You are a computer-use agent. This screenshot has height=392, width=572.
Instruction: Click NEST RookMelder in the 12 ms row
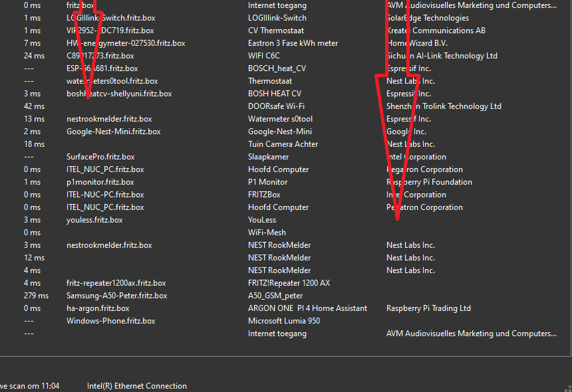279,258
